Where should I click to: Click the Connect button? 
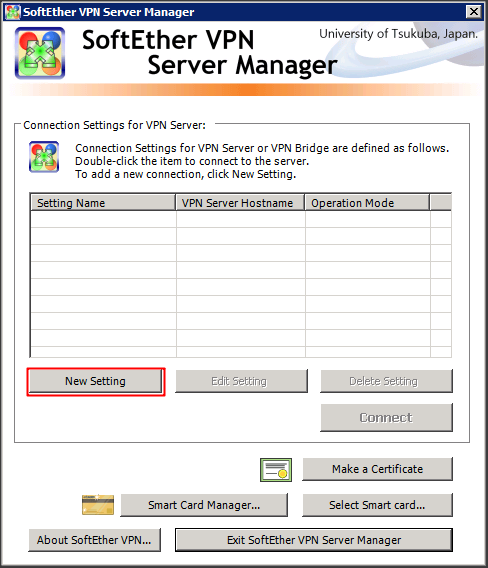coord(386,418)
